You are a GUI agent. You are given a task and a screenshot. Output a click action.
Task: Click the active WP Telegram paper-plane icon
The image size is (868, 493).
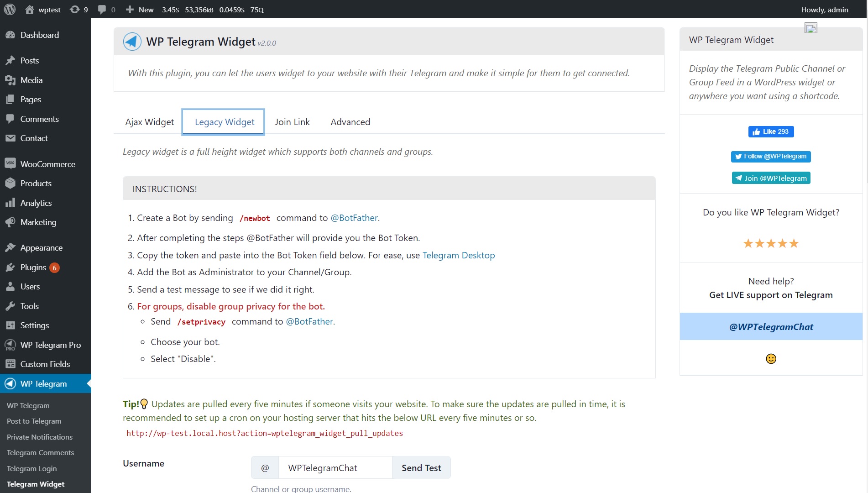click(10, 384)
